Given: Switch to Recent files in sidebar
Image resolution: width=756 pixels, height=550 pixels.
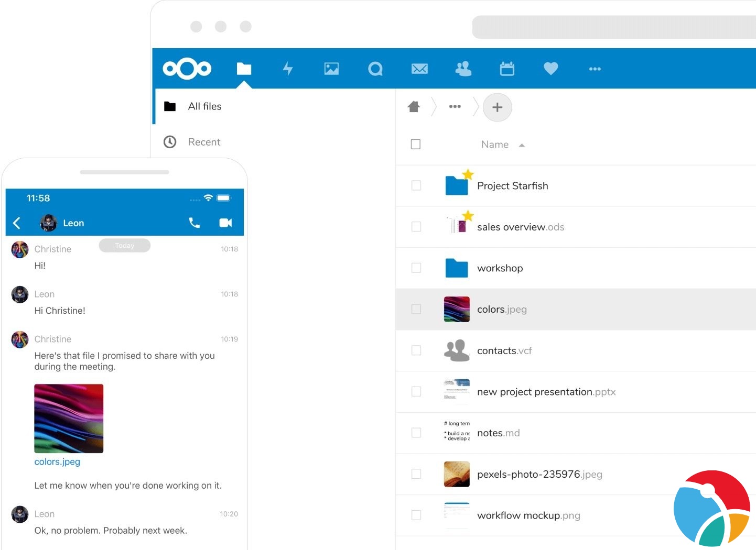Looking at the screenshot, I should coord(204,142).
